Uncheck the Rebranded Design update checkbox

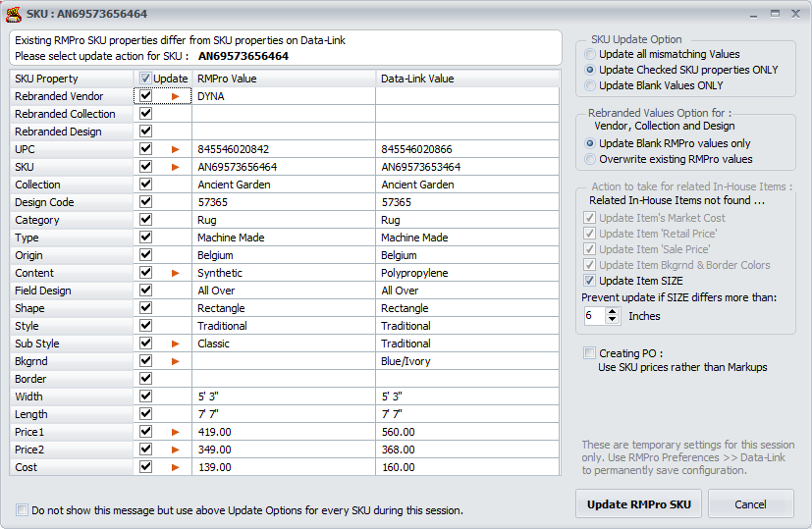145,131
